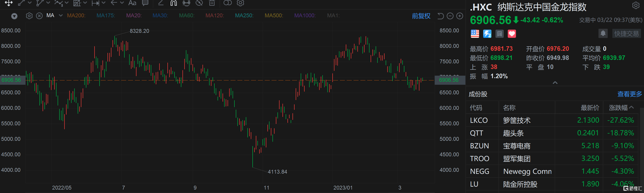The image size is (644, 193).
Task: Click the blue lightning Level 2 icon
Action: (x=487, y=33)
